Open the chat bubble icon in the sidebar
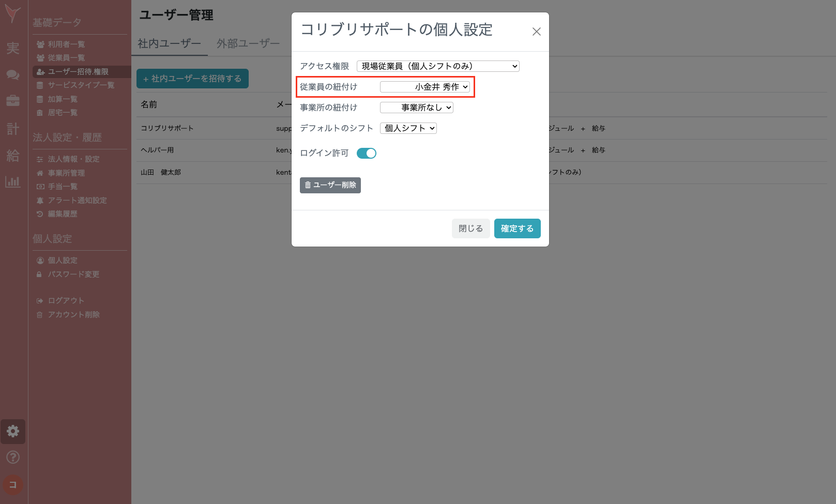The width and height of the screenshot is (836, 504). coord(13,74)
